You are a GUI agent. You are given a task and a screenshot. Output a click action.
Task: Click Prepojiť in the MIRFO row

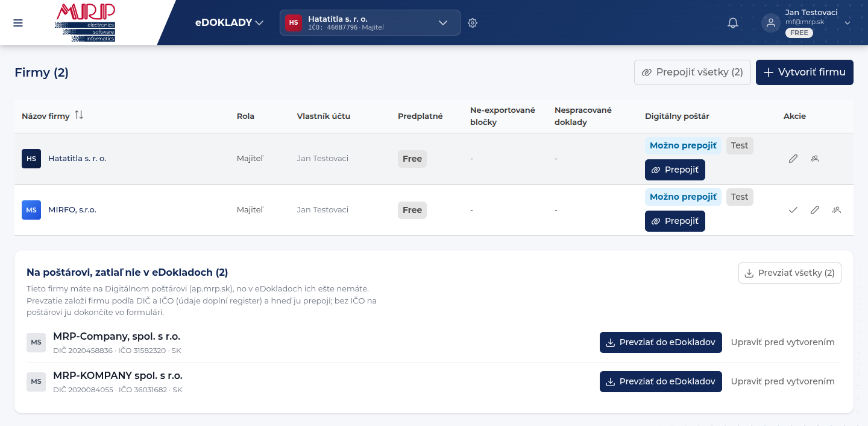675,221
